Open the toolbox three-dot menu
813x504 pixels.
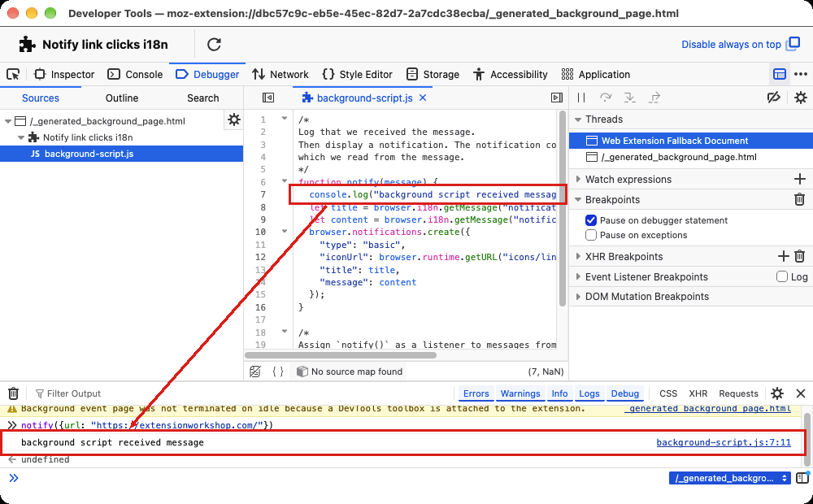(x=801, y=75)
